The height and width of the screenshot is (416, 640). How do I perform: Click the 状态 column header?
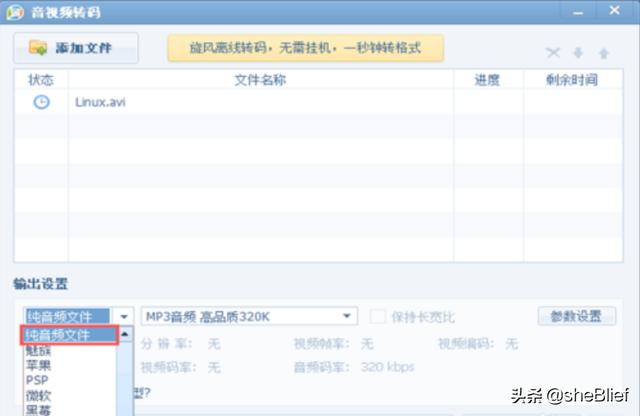[x=41, y=80]
